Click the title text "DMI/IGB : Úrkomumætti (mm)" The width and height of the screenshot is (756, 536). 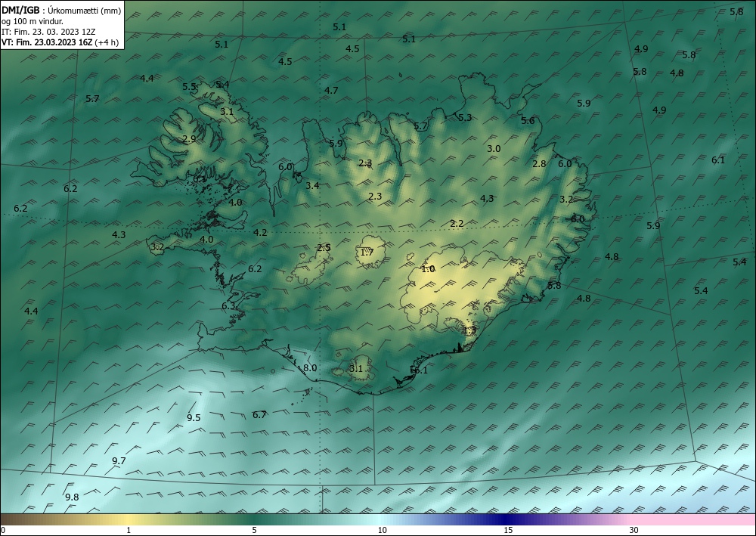click(61, 9)
